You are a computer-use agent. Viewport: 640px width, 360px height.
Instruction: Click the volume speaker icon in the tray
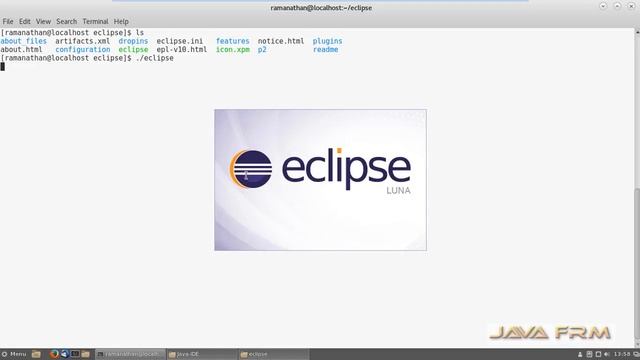(607, 354)
